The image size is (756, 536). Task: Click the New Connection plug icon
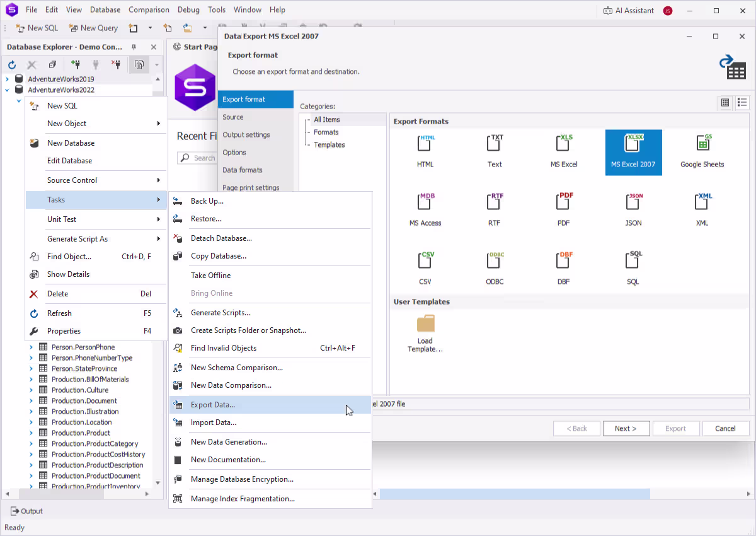pyautogui.click(x=76, y=64)
